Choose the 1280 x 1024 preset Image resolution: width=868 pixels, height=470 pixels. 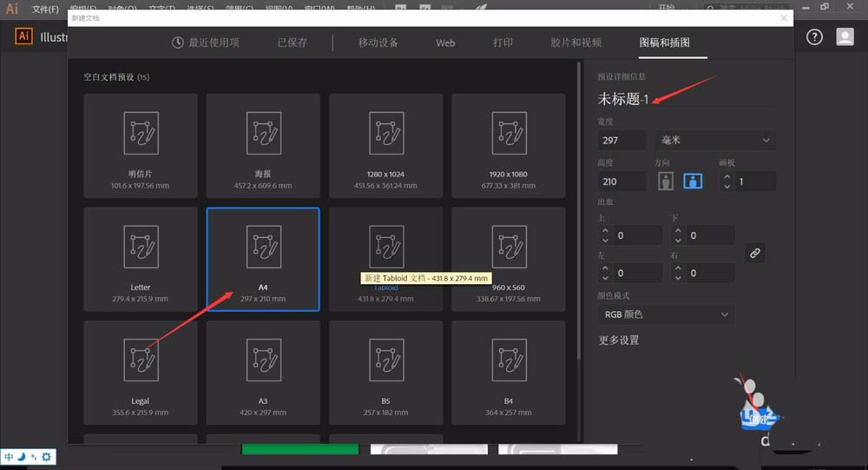pyautogui.click(x=386, y=146)
